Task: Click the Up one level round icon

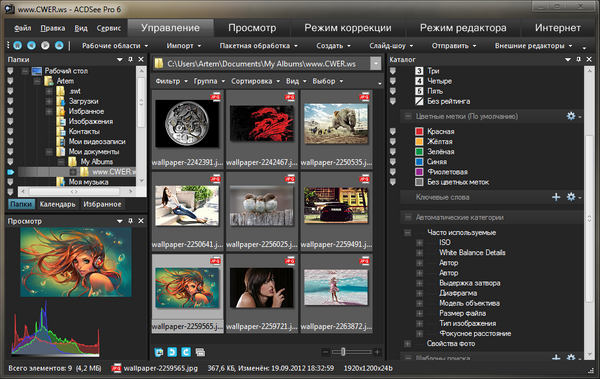Action: tap(59, 46)
